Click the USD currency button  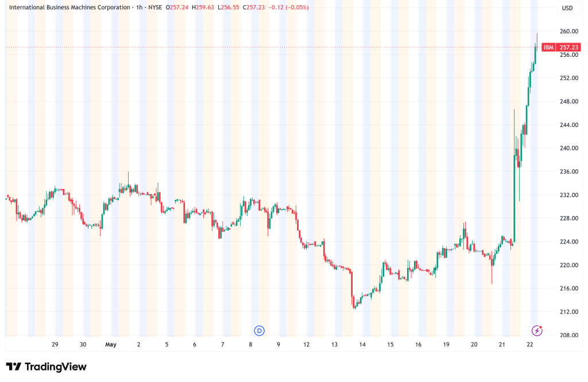[567, 8]
